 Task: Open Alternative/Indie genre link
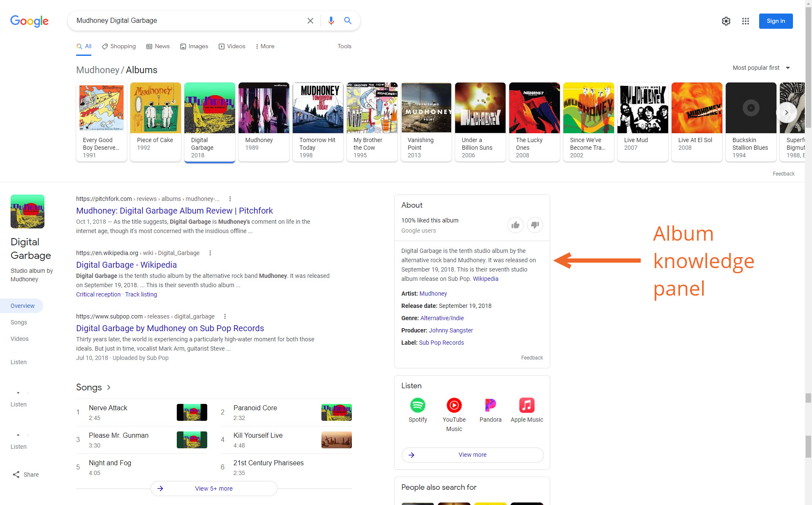[442, 318]
